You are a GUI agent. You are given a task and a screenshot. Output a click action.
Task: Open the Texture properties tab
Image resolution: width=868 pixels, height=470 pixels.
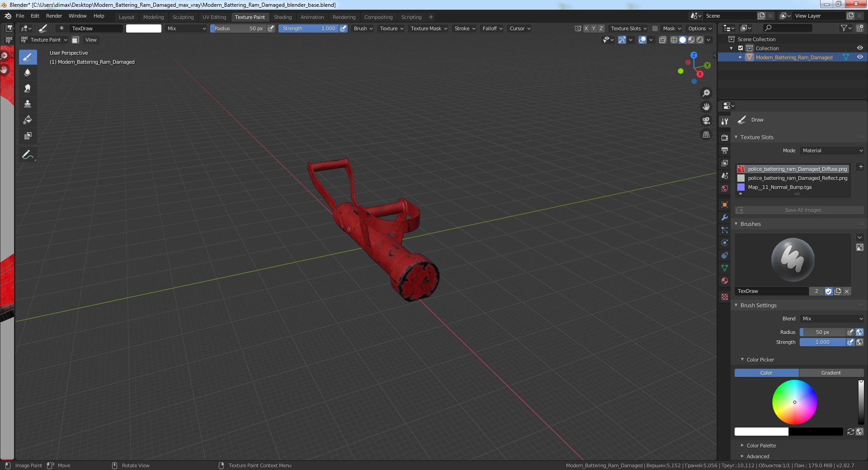pos(725,297)
